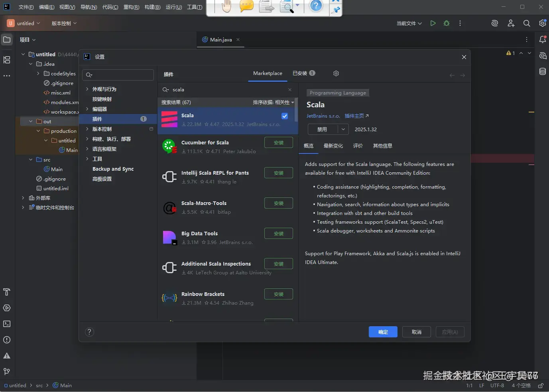Expand the 构建、执行、部署 settings section
Image resolution: width=549 pixels, height=392 pixels.
87,139
